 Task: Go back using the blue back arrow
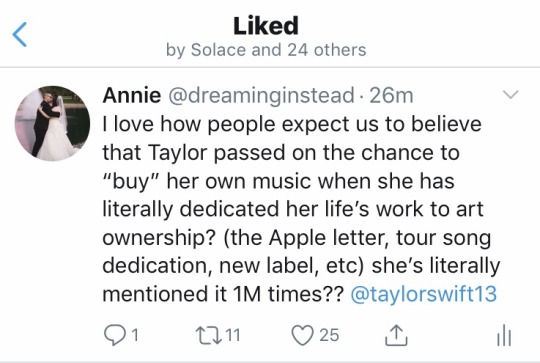(19, 34)
